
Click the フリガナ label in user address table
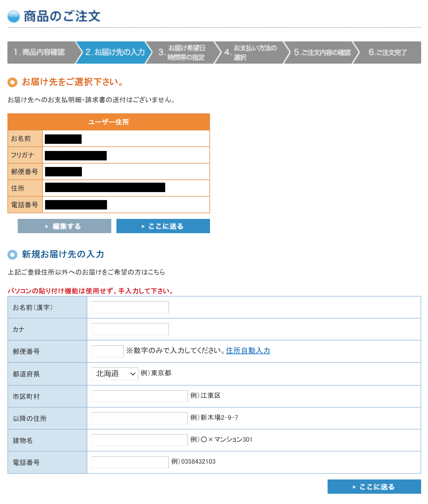point(23,155)
